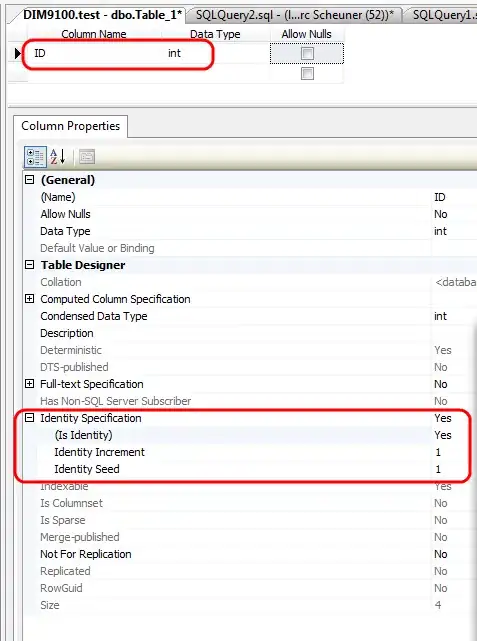
Task: Collapse the Identity Specification node
Action: 29,417
